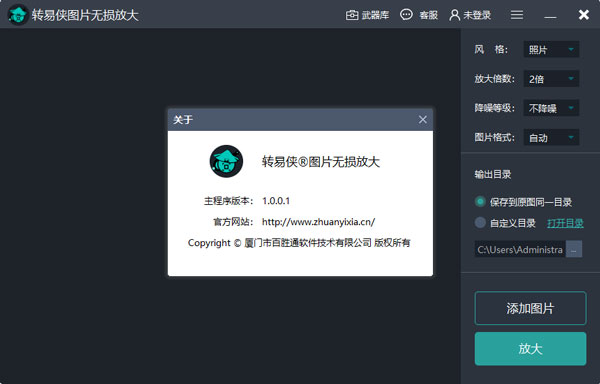This screenshot has width=600, height=384.
Task: Open 客服 customer service chat
Action: pos(419,15)
